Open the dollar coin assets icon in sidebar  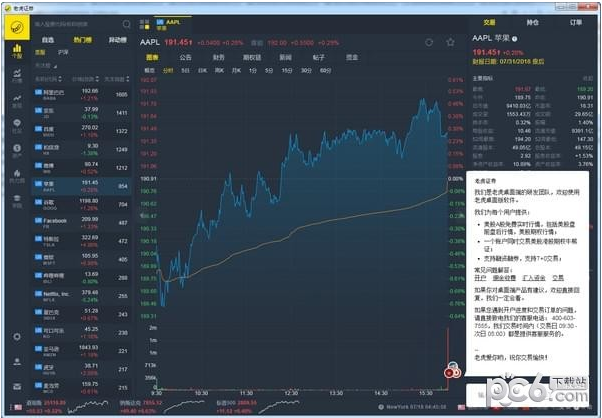[x=17, y=150]
